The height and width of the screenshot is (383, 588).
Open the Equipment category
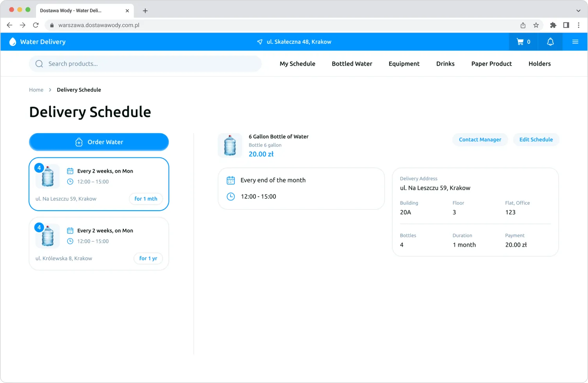pyautogui.click(x=404, y=64)
